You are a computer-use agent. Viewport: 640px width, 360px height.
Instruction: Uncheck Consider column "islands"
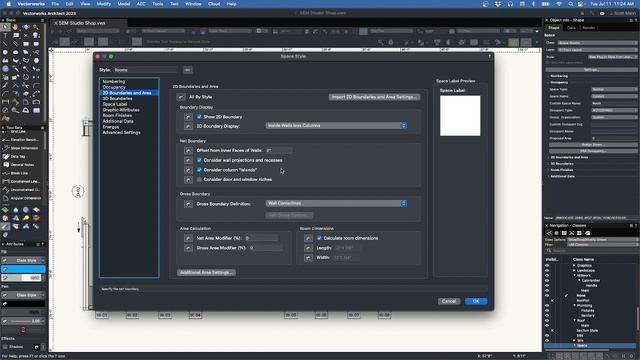click(199, 170)
